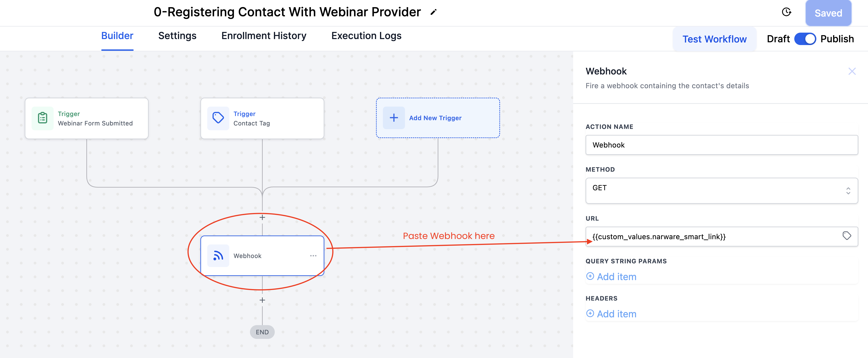Screen dimensions: 868x358
Task: Open the Webhook node three-dots menu
Action: 313,256
